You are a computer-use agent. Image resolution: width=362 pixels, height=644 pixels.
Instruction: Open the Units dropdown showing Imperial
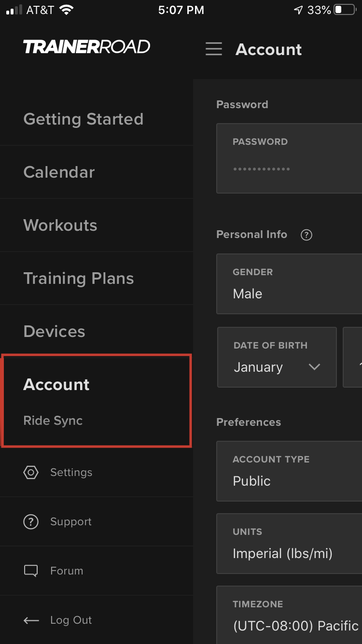click(289, 544)
